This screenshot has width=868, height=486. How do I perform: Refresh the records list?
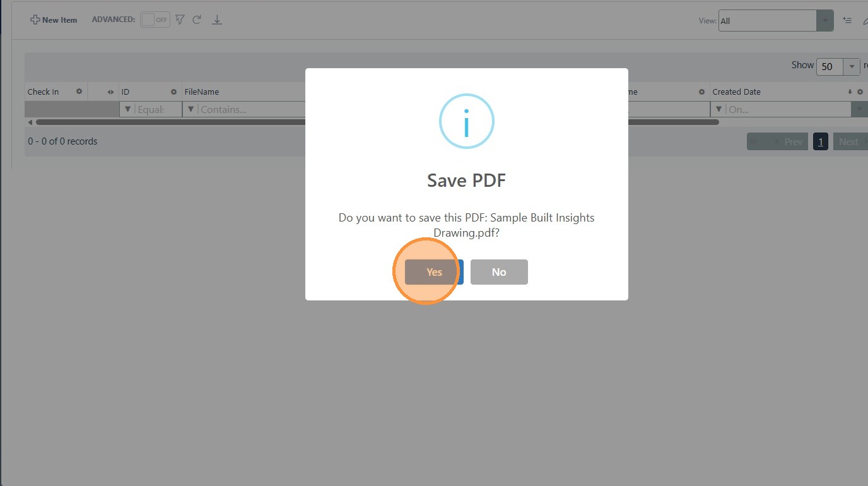pyautogui.click(x=197, y=20)
